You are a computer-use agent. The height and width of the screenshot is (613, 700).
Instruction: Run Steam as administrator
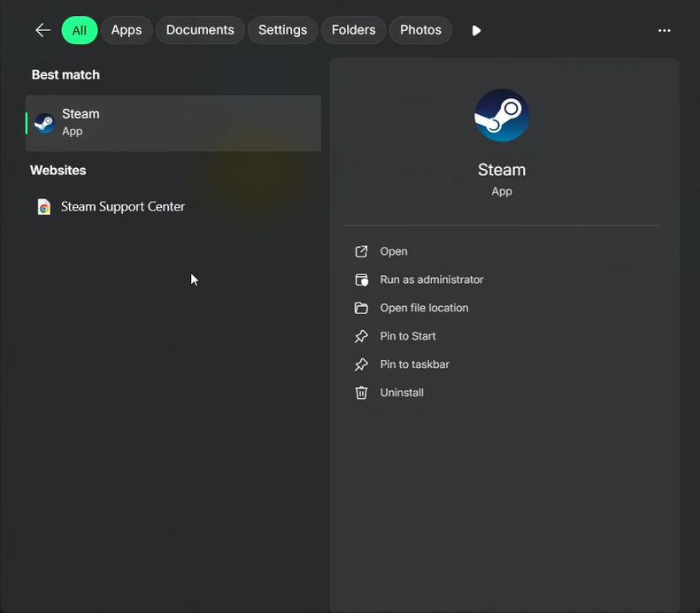(x=431, y=280)
